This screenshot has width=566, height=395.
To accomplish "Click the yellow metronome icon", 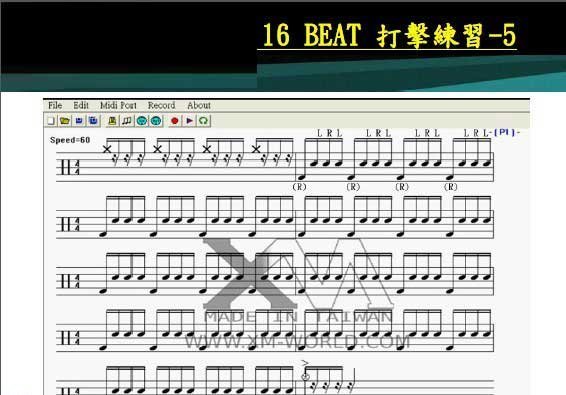I will point(112,121).
